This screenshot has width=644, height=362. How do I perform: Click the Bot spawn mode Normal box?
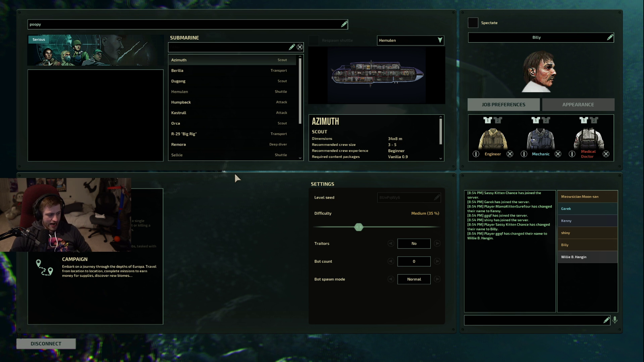click(414, 279)
